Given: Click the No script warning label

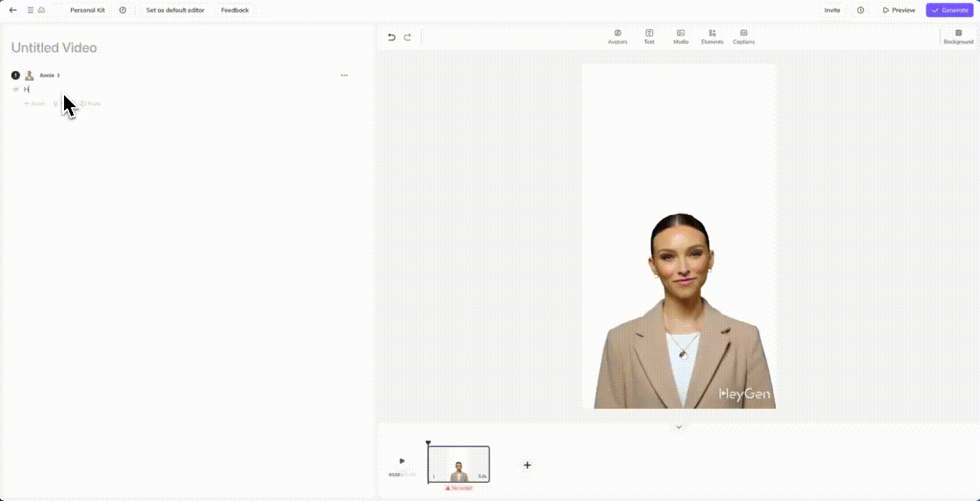Looking at the screenshot, I should (x=459, y=488).
